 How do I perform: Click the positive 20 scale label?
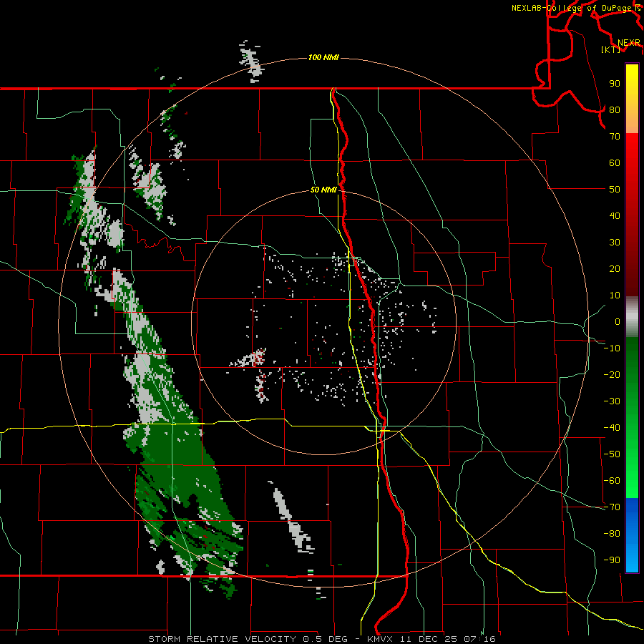pyautogui.click(x=615, y=268)
